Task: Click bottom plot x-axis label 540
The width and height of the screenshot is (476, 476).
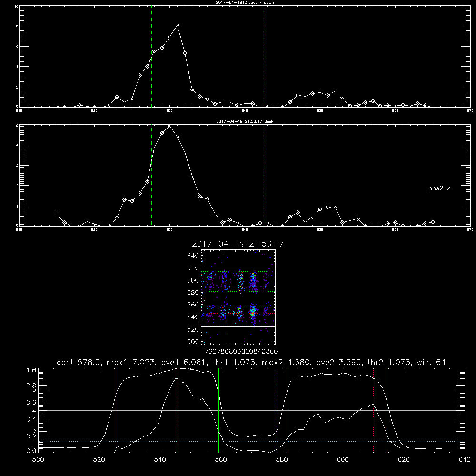Action: (160, 460)
